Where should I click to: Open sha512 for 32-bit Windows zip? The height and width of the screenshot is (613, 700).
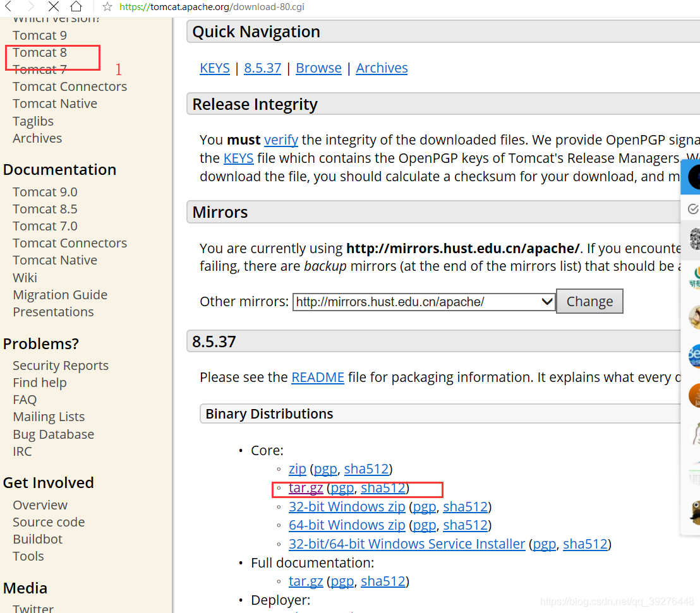466,507
